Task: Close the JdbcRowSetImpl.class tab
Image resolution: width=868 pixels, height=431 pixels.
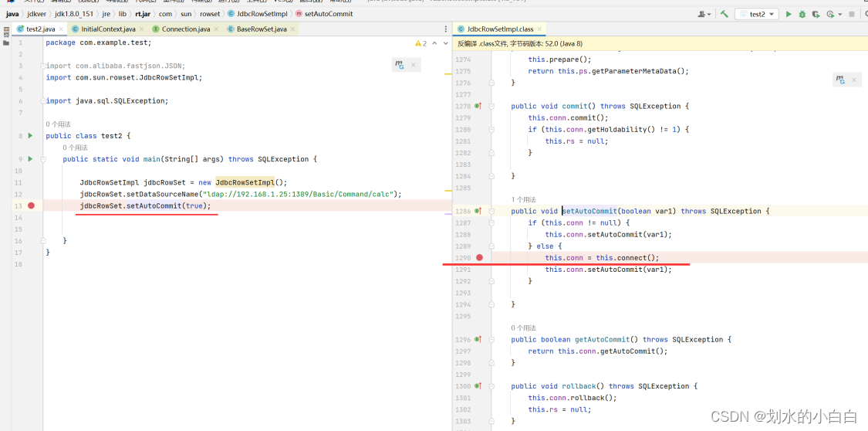Action: point(540,29)
